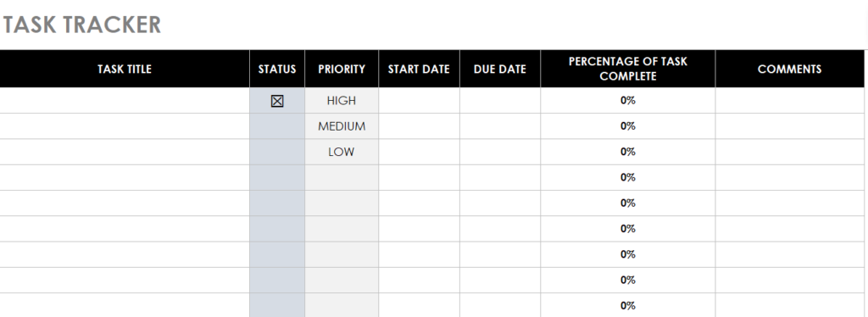Toggle the checked status box in first row

pos(277,101)
